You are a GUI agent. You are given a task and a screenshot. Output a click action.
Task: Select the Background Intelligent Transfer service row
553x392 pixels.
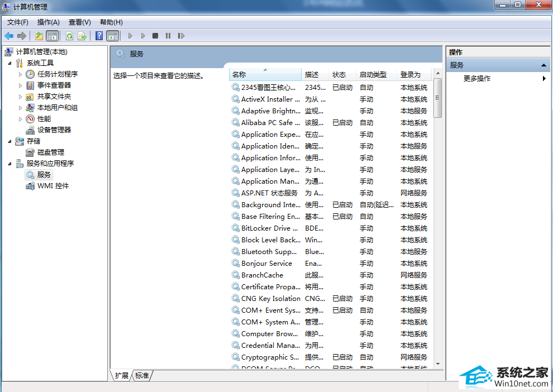tap(331, 205)
